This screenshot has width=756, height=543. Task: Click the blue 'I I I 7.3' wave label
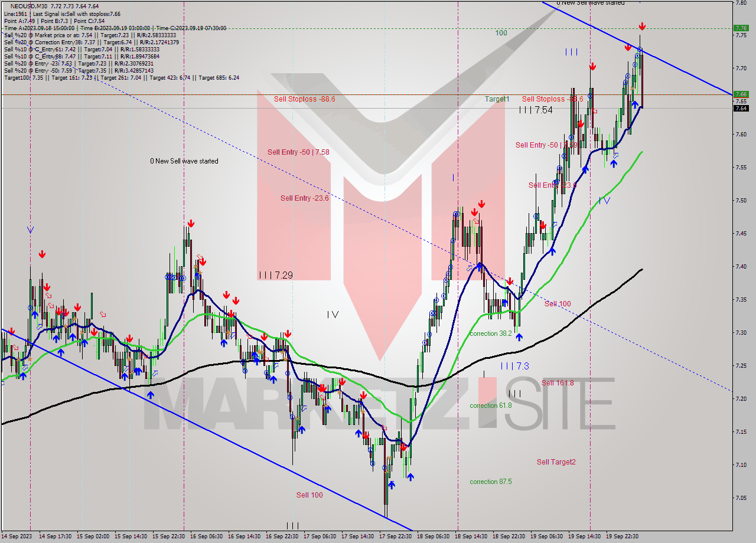tap(514, 366)
